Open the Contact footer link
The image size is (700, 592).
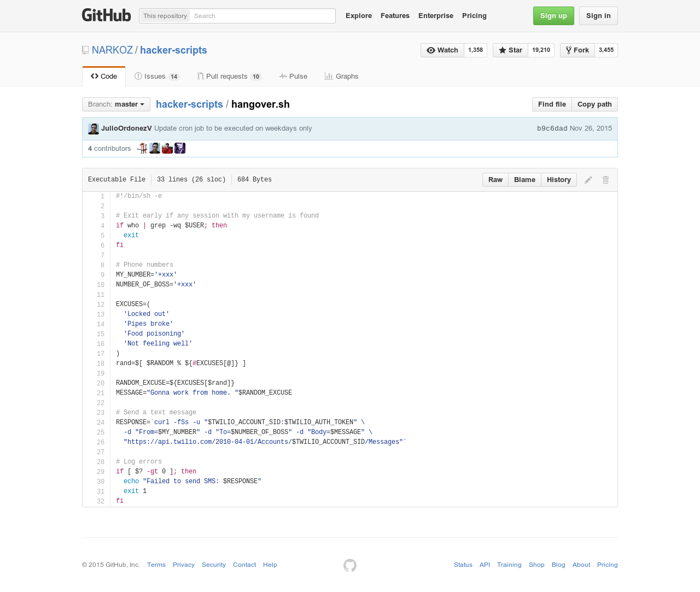click(x=244, y=565)
